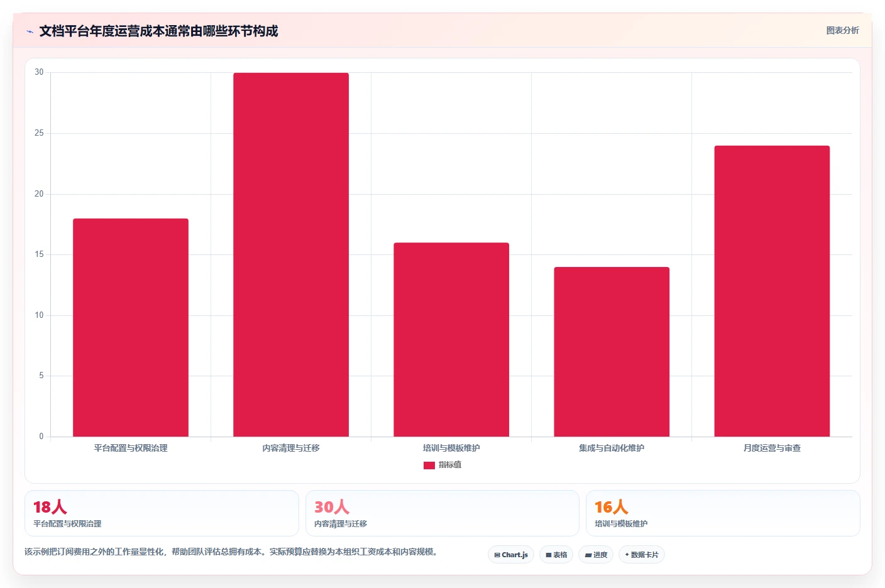Screen dimensions: 885x588
Task: Click the 集成与自动化维护 x-axis label
Action: [x=612, y=448]
